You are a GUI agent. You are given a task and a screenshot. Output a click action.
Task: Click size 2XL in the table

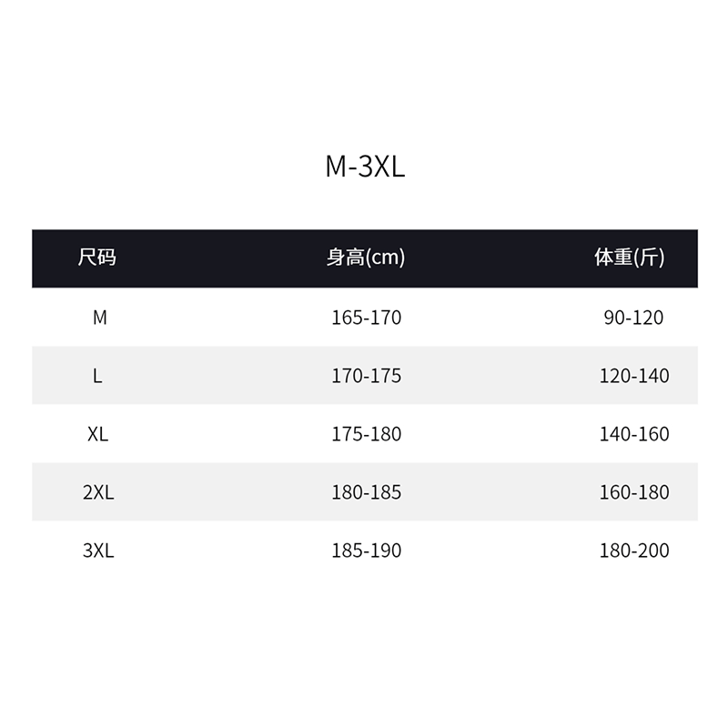click(x=98, y=492)
